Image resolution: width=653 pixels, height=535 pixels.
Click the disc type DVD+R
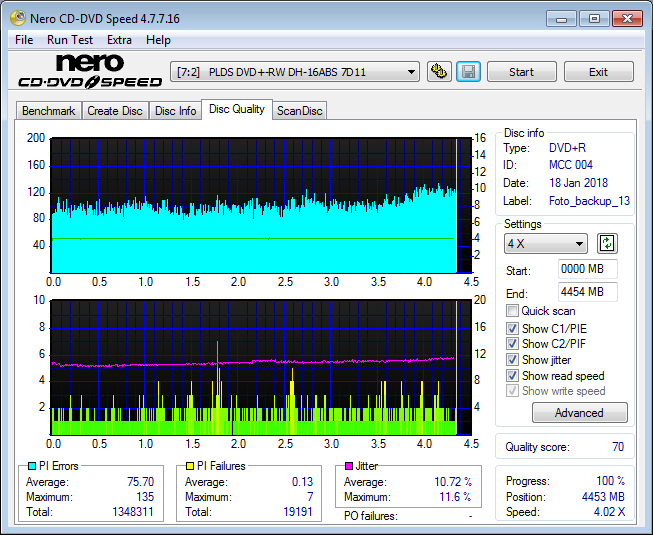coord(567,148)
